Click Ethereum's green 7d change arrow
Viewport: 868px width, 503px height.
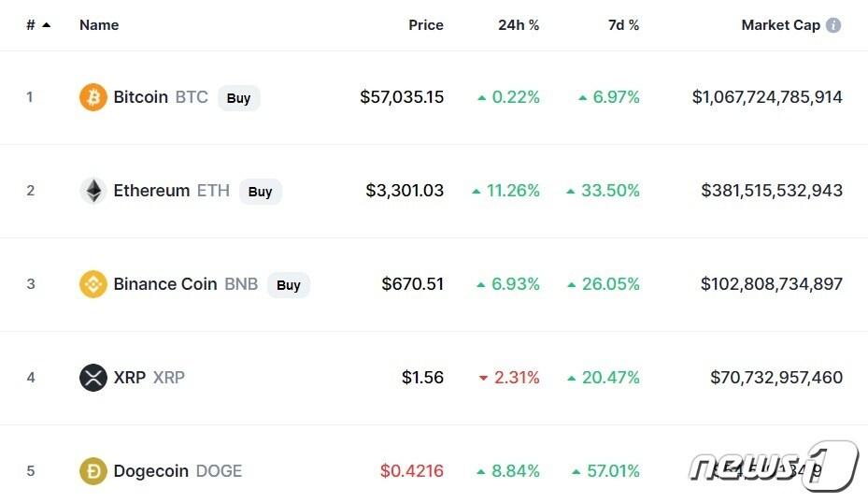(x=571, y=191)
